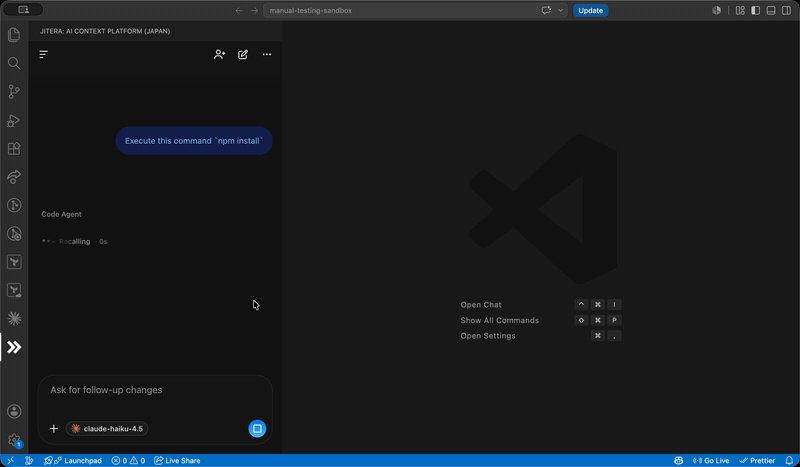Open the Extensions view
800x467 pixels.
tap(14, 149)
